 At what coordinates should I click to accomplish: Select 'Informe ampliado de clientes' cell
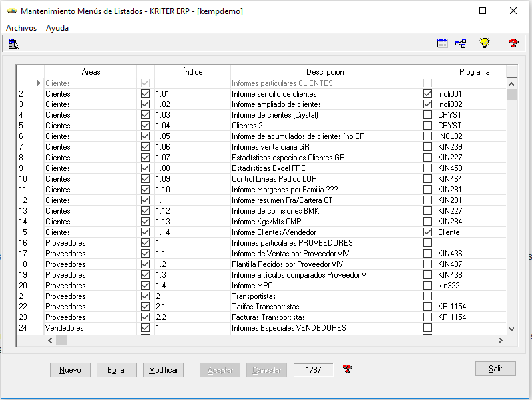(325, 104)
